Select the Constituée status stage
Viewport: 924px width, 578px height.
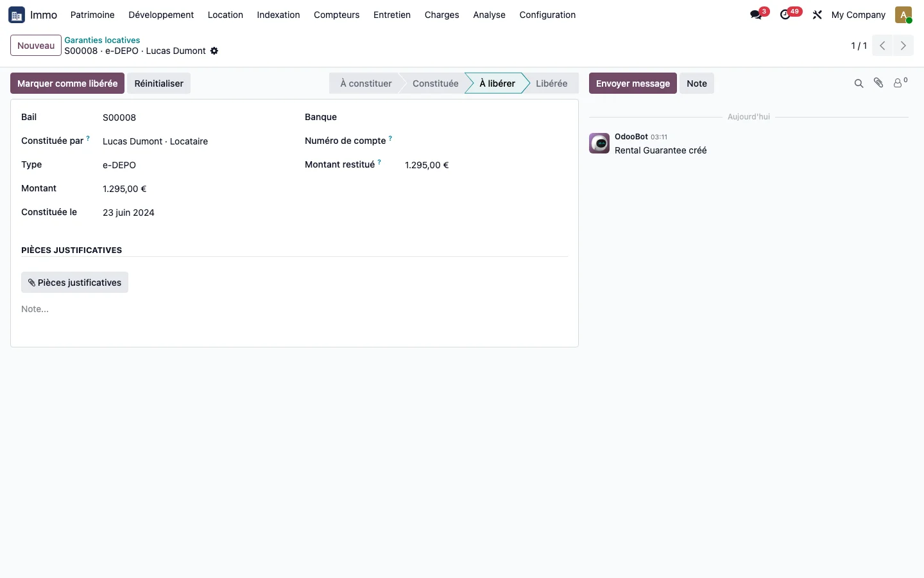pyautogui.click(x=435, y=83)
